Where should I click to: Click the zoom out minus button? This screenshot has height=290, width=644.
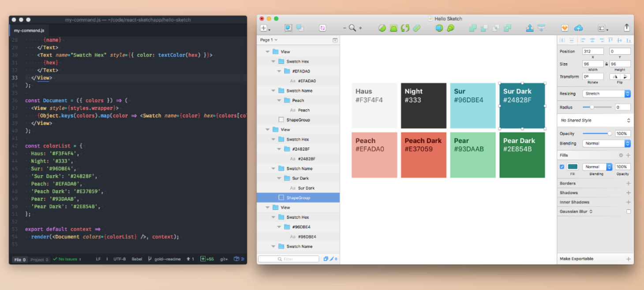345,28
